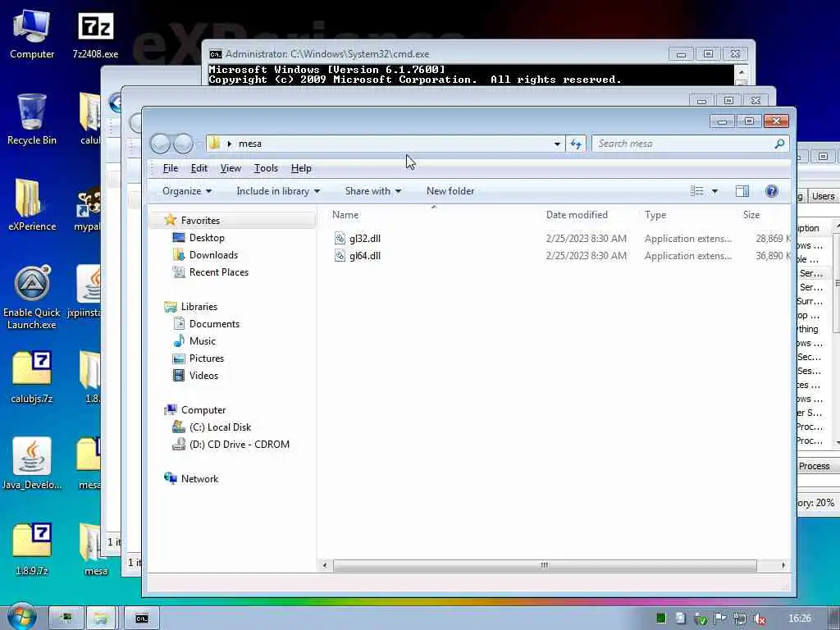Select Documents library
This screenshot has width=840, height=630.
point(214,324)
